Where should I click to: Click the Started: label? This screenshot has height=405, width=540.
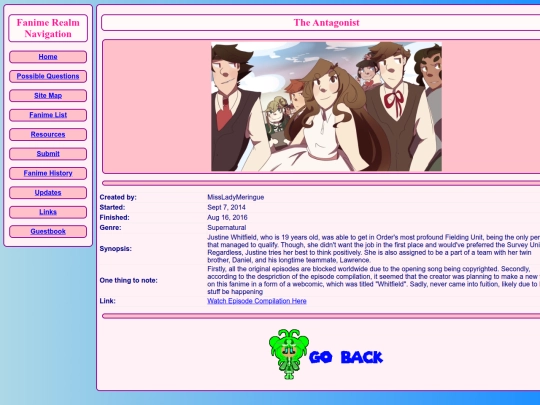[112, 207]
